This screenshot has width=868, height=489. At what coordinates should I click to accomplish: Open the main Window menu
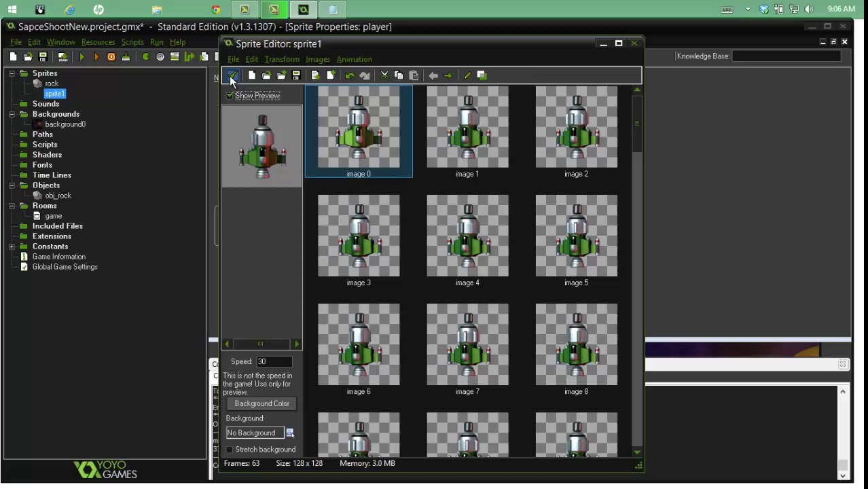point(60,42)
